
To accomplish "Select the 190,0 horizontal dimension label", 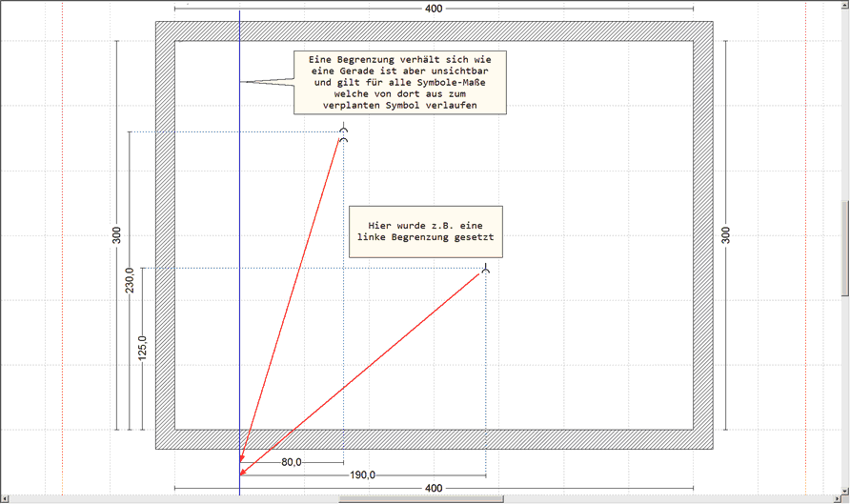I will 362,475.
